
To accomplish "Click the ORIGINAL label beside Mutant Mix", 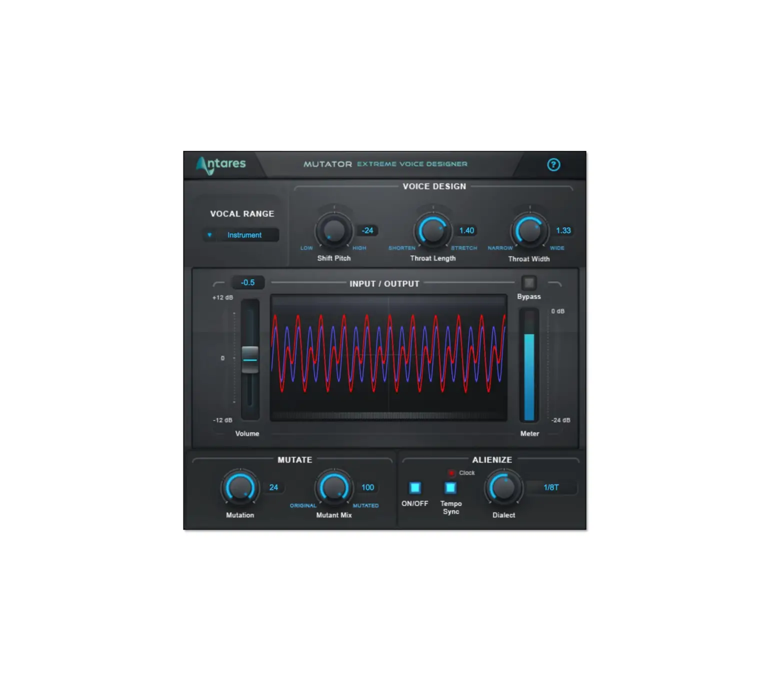I will click(303, 505).
